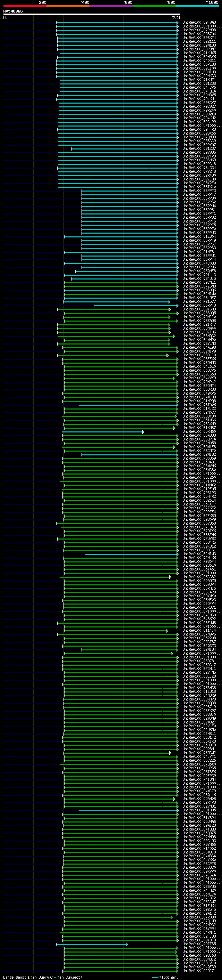Viewport: 222px width, 980px height.
Task: Select hit UniRef100_Q1KUX5
Action: pyautogui.click(x=199, y=53)
